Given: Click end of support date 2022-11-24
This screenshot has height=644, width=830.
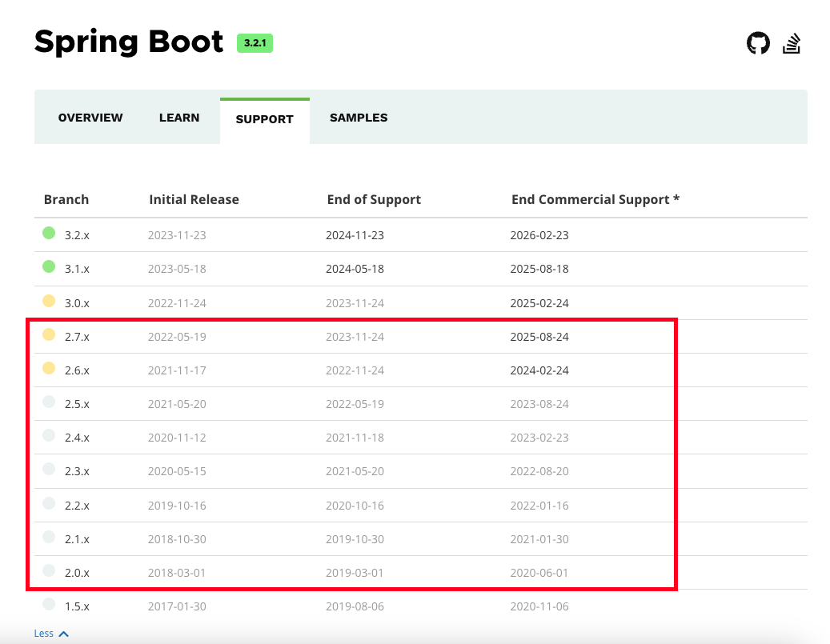Looking at the screenshot, I should coord(355,370).
